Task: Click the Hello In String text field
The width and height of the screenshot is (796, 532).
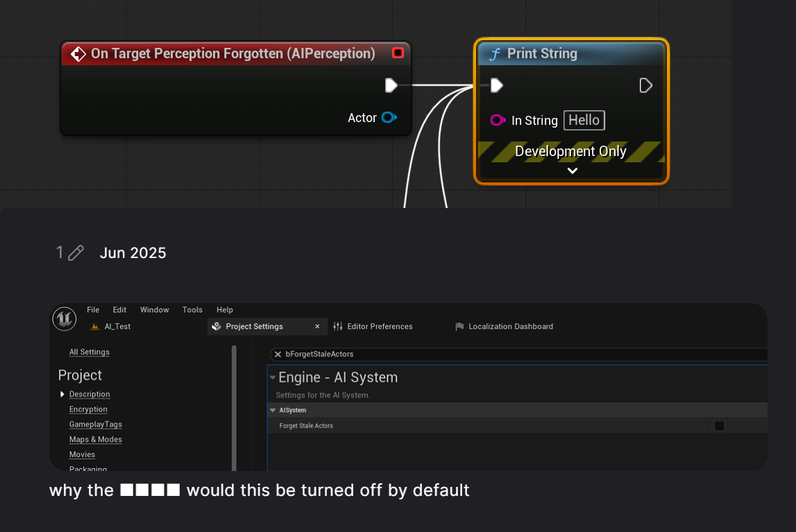Action: 584,120
